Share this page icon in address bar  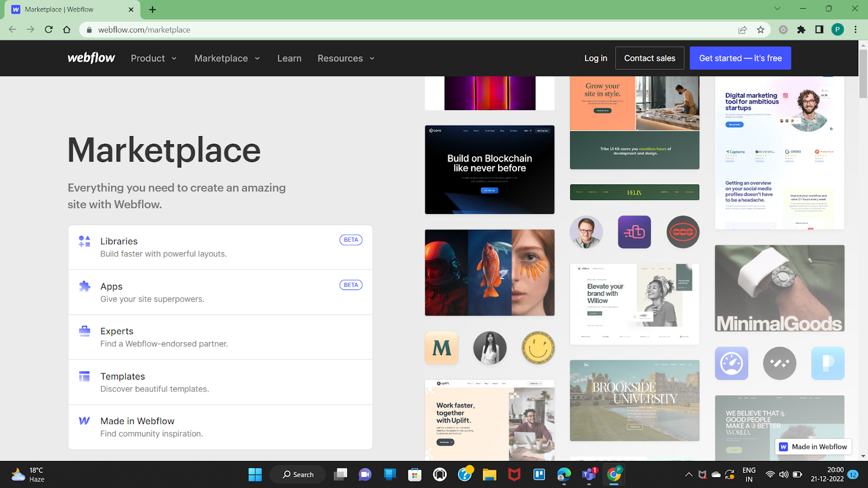pyautogui.click(x=743, y=30)
